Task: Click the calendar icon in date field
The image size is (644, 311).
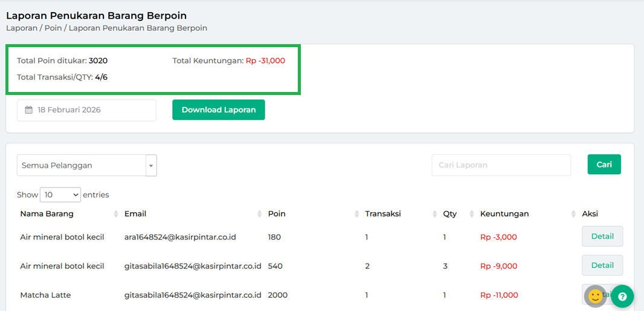Action: point(28,110)
